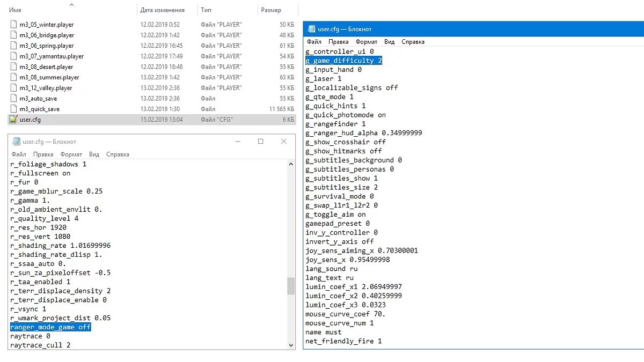This screenshot has height=362, width=644.
Task: Click the m3_12_valley.player file icon
Action: [14, 88]
